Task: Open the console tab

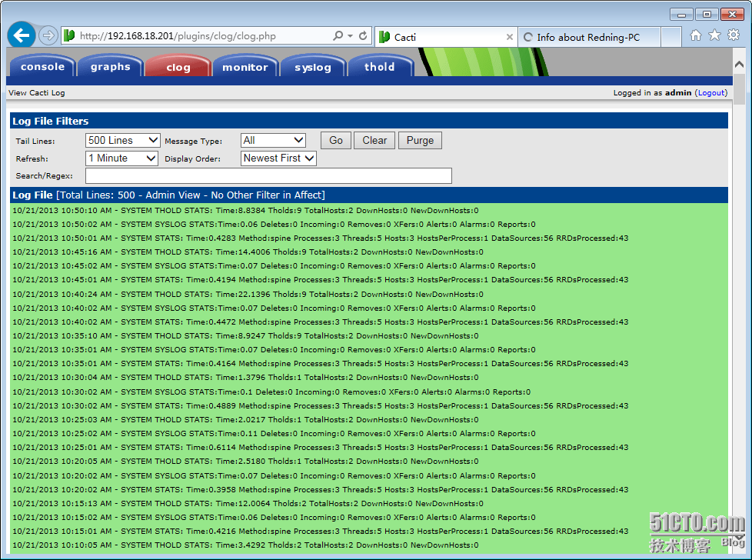Action: point(43,66)
